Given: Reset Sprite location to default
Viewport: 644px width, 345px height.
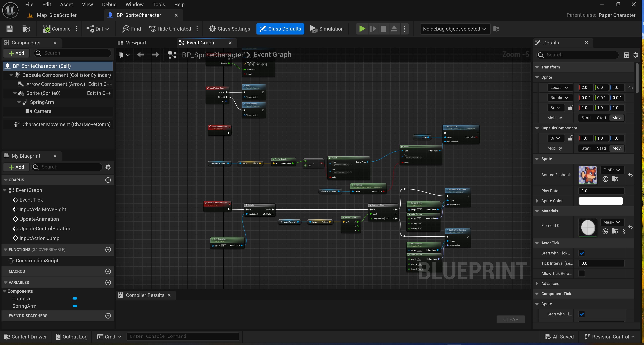Looking at the screenshot, I should point(630,88).
